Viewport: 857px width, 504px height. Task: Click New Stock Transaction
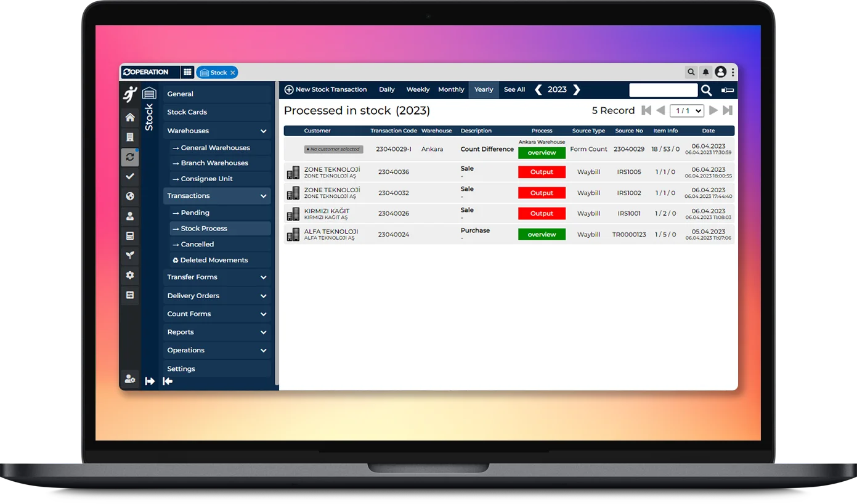[325, 89]
